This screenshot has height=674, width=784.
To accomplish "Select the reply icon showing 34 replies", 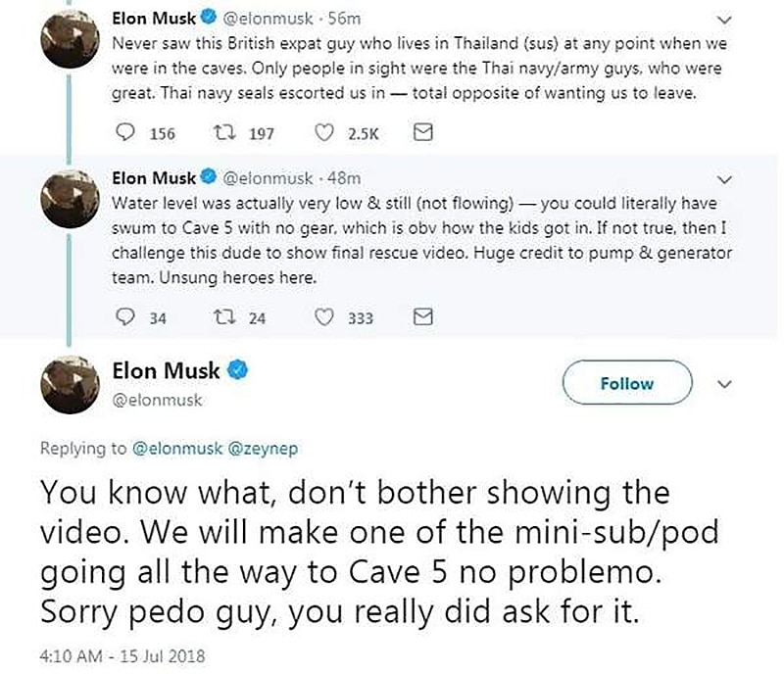I will point(124,317).
